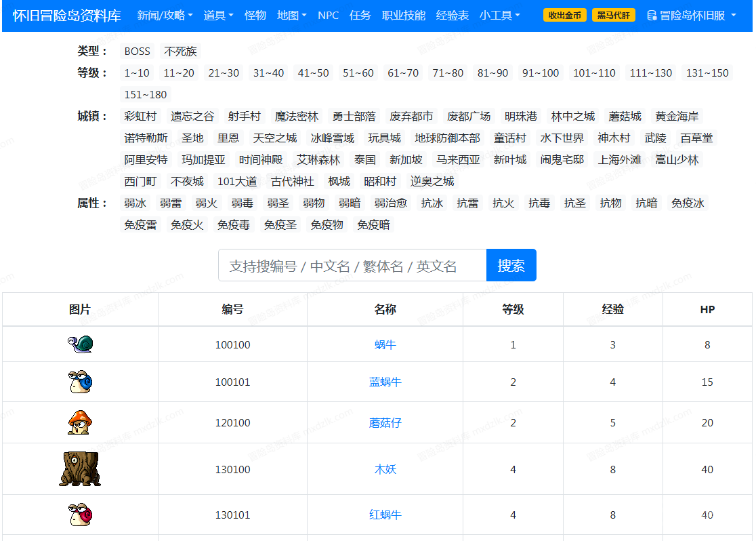Filter by town 地球防御本部
The width and height of the screenshot is (756, 541).
pyautogui.click(x=447, y=138)
